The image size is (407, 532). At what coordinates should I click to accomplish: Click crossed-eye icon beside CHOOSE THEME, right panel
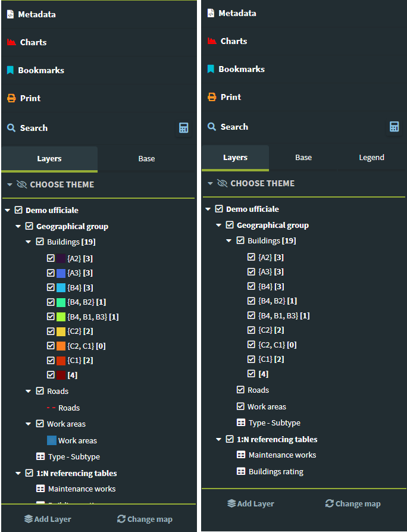point(222,183)
